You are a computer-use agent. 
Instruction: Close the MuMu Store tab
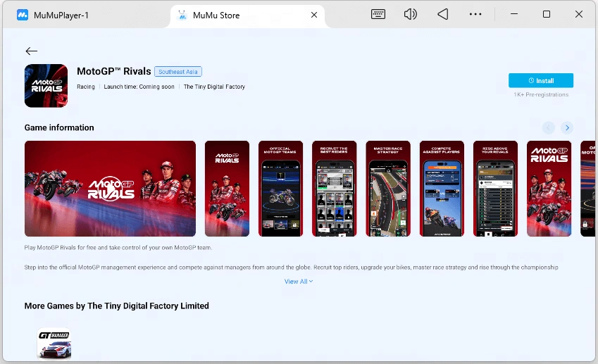click(314, 15)
